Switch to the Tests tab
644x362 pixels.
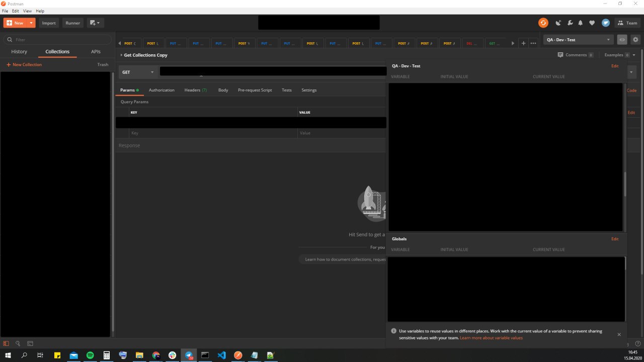(x=286, y=90)
